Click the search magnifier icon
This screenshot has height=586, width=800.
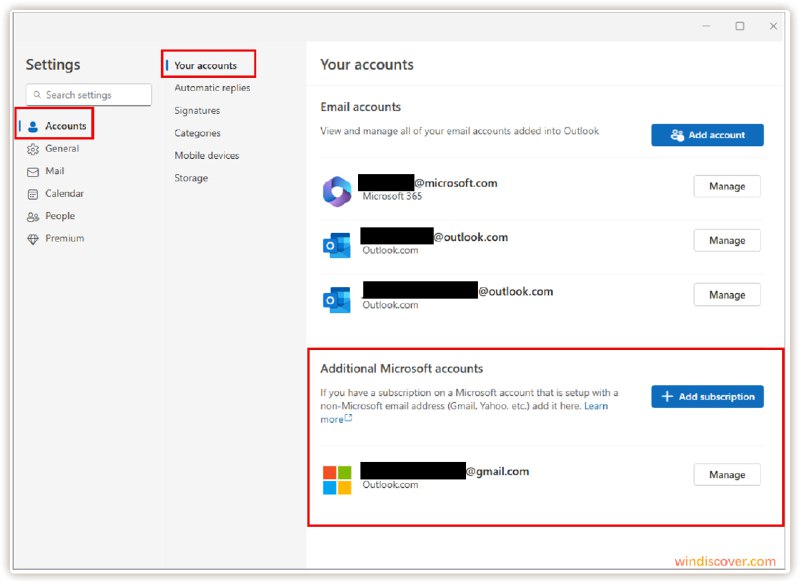tap(37, 94)
